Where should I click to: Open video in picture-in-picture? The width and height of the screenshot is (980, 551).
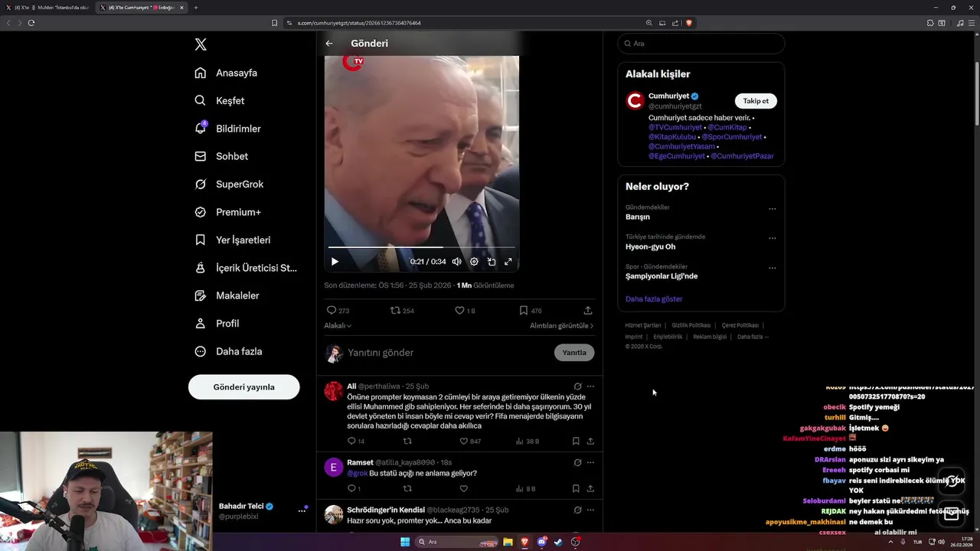pos(492,262)
